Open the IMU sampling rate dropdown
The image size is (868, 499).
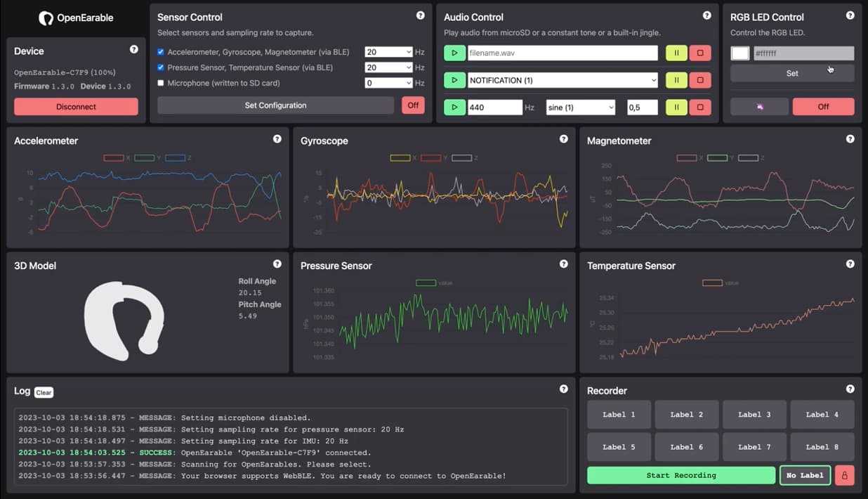pyautogui.click(x=388, y=52)
